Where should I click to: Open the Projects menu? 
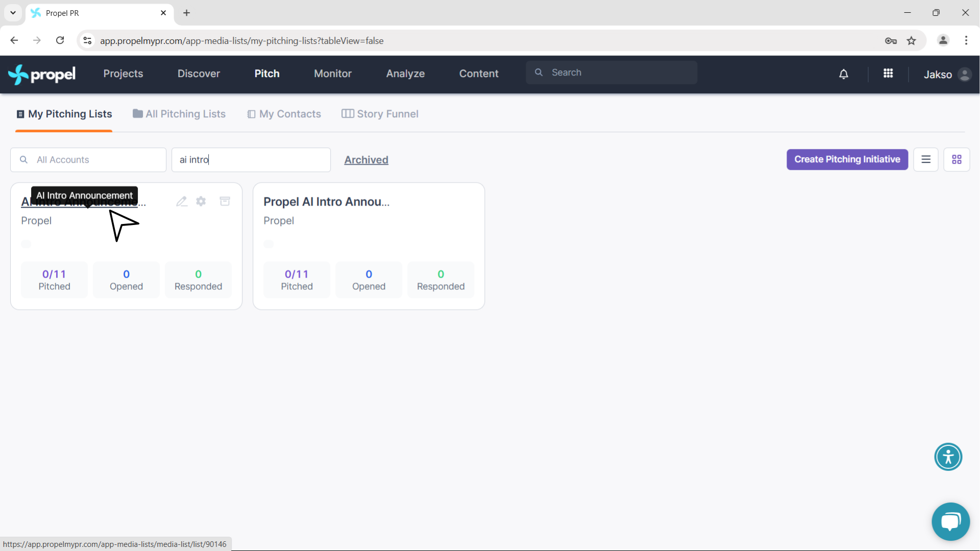coord(123,73)
